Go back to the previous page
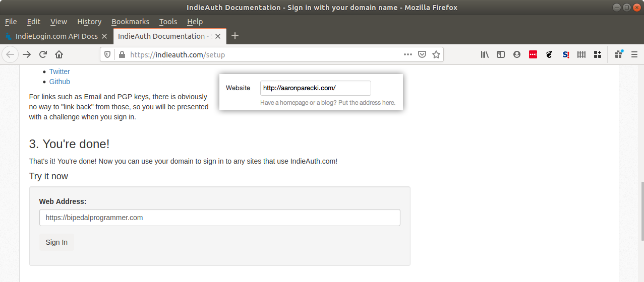Screen dimensions: 644x282 pyautogui.click(x=11, y=54)
